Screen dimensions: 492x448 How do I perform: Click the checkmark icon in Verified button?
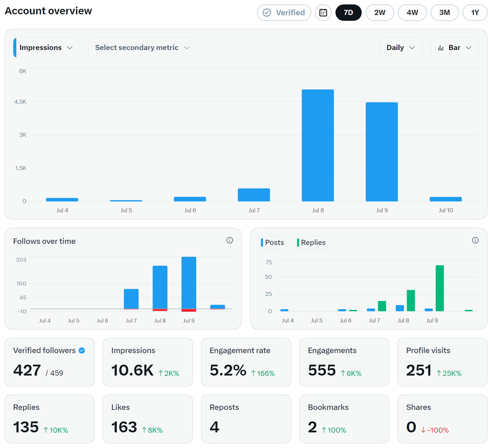(267, 13)
